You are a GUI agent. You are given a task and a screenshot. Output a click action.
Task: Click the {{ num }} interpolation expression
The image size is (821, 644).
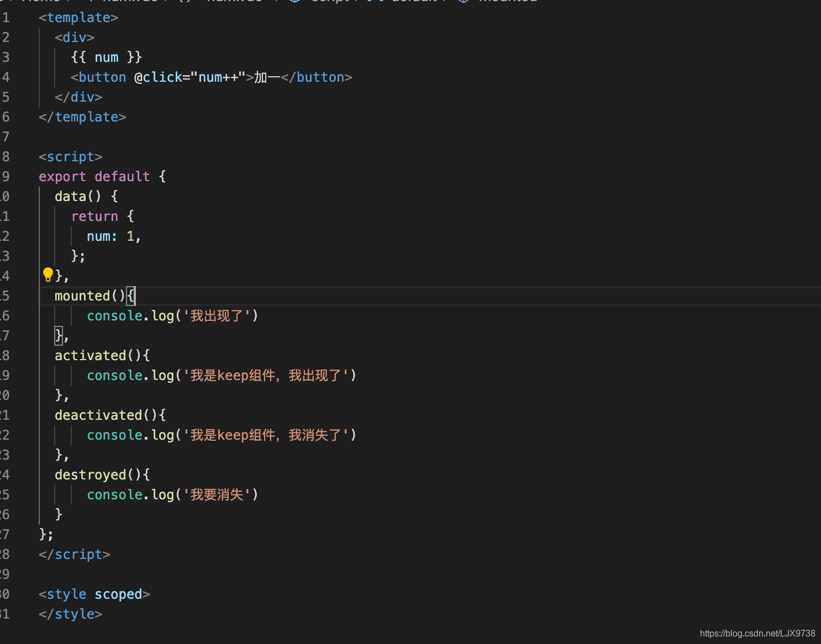click(107, 57)
